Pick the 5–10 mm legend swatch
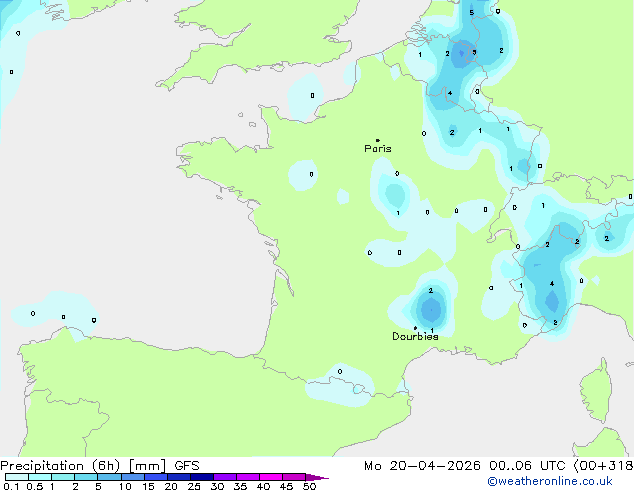 (109, 477)
